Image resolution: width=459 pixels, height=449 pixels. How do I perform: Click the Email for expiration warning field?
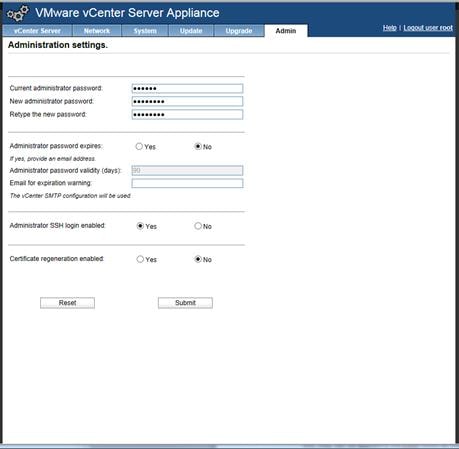coord(187,183)
